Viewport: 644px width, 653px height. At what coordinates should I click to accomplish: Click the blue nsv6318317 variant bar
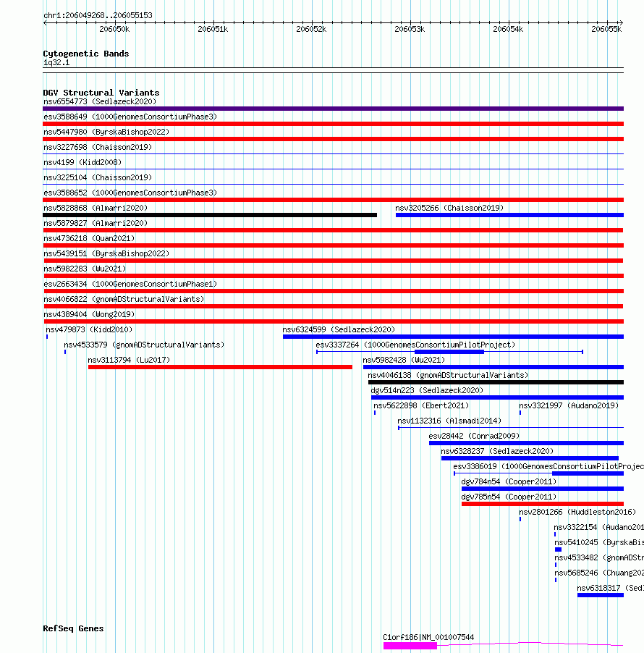[601, 595]
